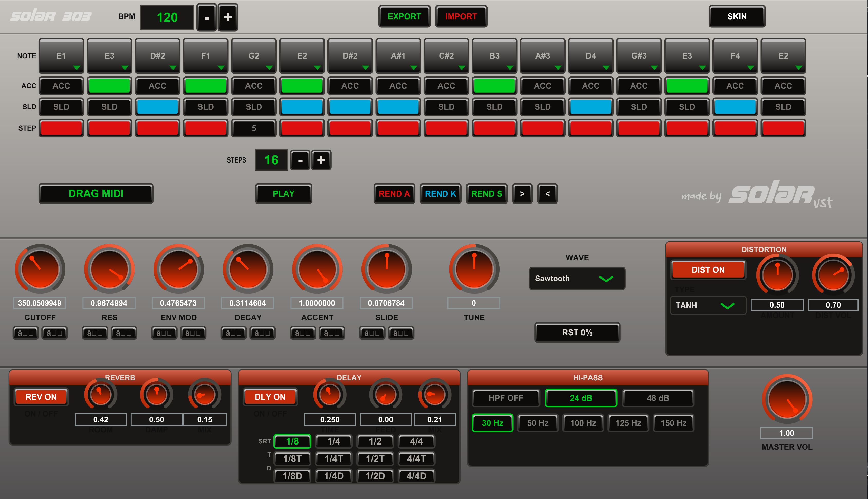Click the BPM plus button
Image resolution: width=868 pixels, height=499 pixels.
click(228, 17)
